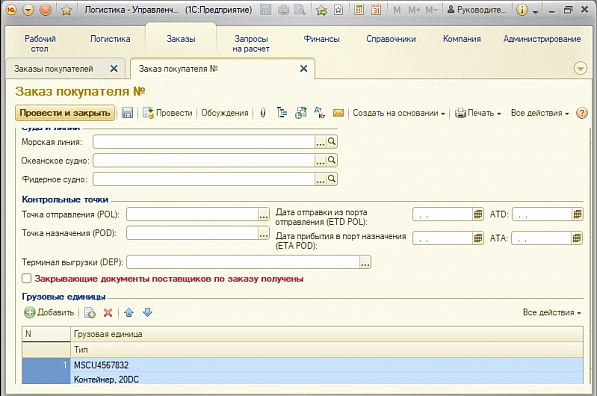Click Провести и закрыть button

65,113
